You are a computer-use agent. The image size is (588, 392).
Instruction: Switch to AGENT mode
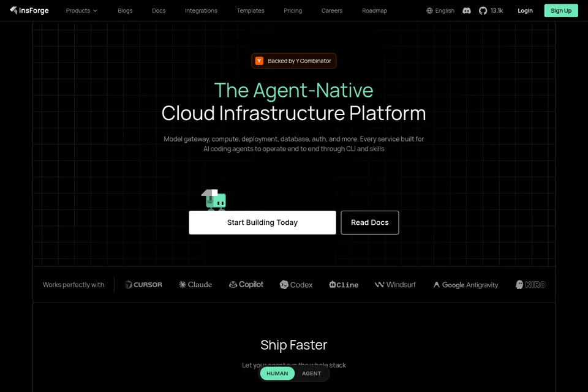click(x=311, y=373)
